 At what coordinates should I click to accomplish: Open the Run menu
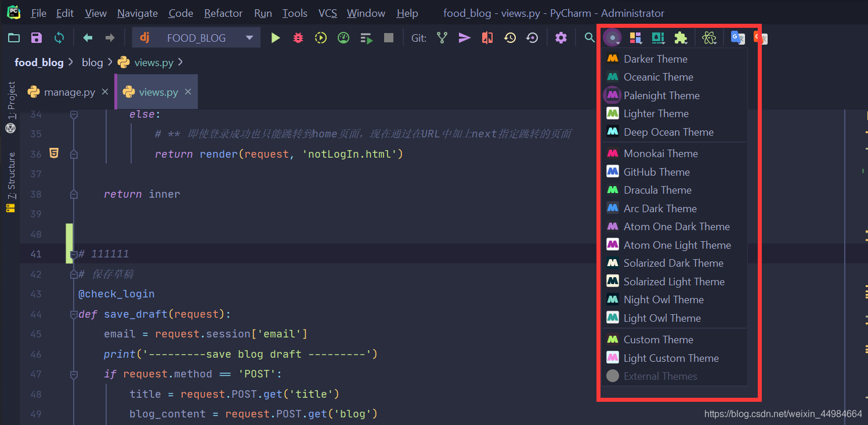[x=263, y=13]
